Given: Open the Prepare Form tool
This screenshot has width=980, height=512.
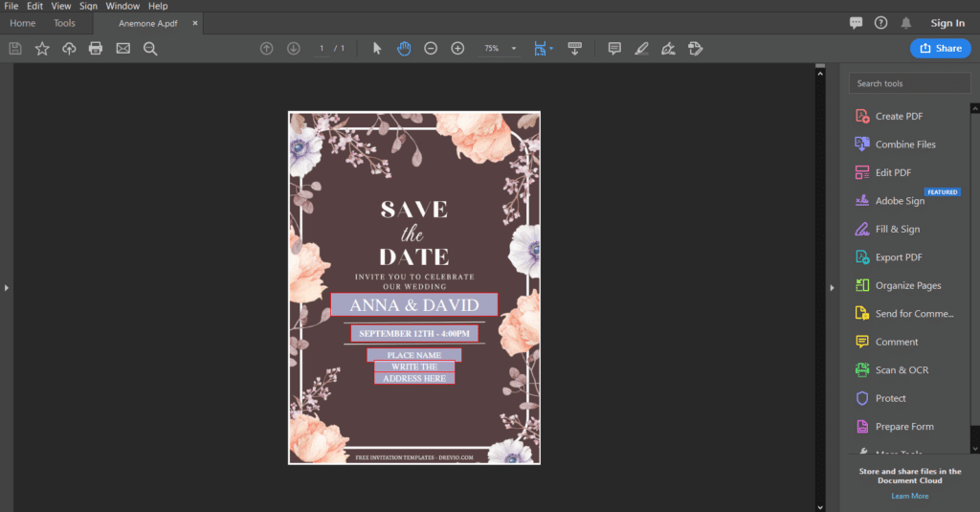Looking at the screenshot, I should [x=904, y=427].
